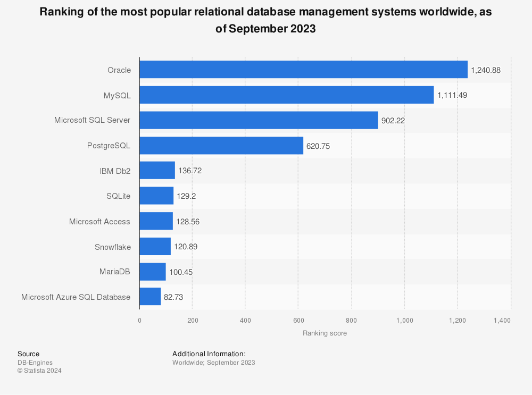Select the SQLite bar

point(157,196)
